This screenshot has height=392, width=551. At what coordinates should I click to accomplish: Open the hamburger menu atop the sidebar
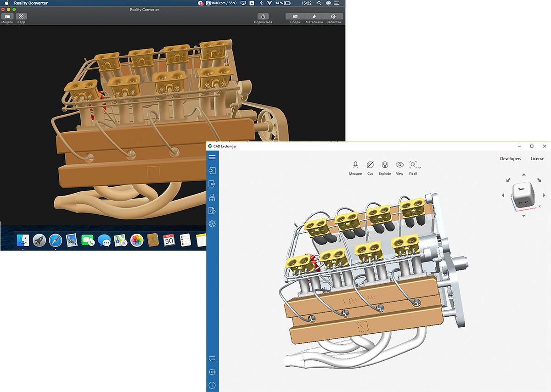pyautogui.click(x=212, y=157)
